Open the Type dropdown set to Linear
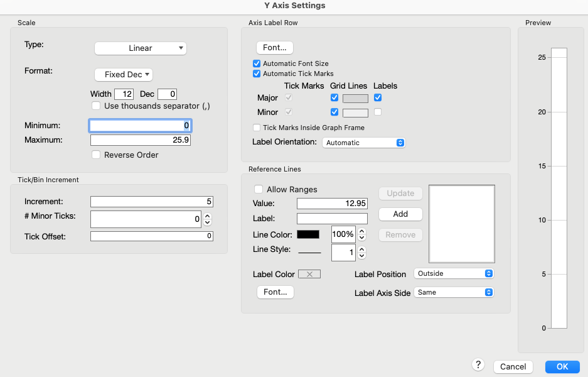 (x=140, y=48)
